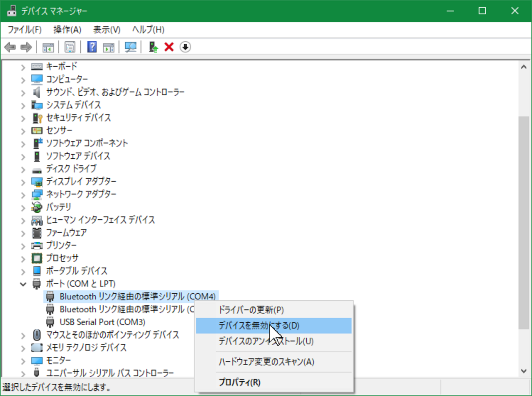The height and width of the screenshot is (396, 532).
Task: Click the scroll up arrow of device list
Action: (x=523, y=67)
